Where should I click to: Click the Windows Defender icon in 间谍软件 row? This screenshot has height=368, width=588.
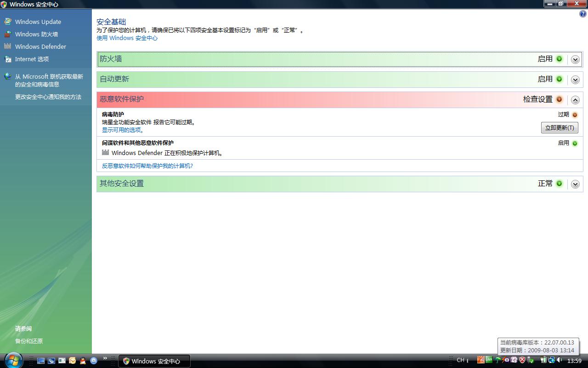click(x=106, y=153)
